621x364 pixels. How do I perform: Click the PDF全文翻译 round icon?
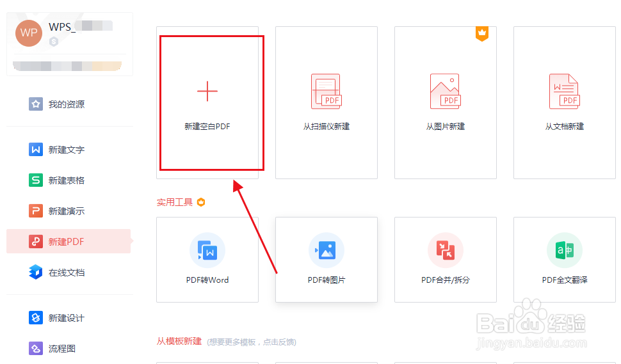pyautogui.click(x=565, y=250)
